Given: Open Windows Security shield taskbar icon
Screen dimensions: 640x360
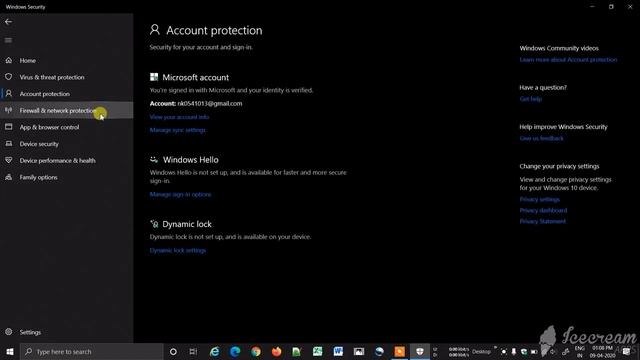Looking at the screenshot, I should pyautogui.click(x=420, y=351).
